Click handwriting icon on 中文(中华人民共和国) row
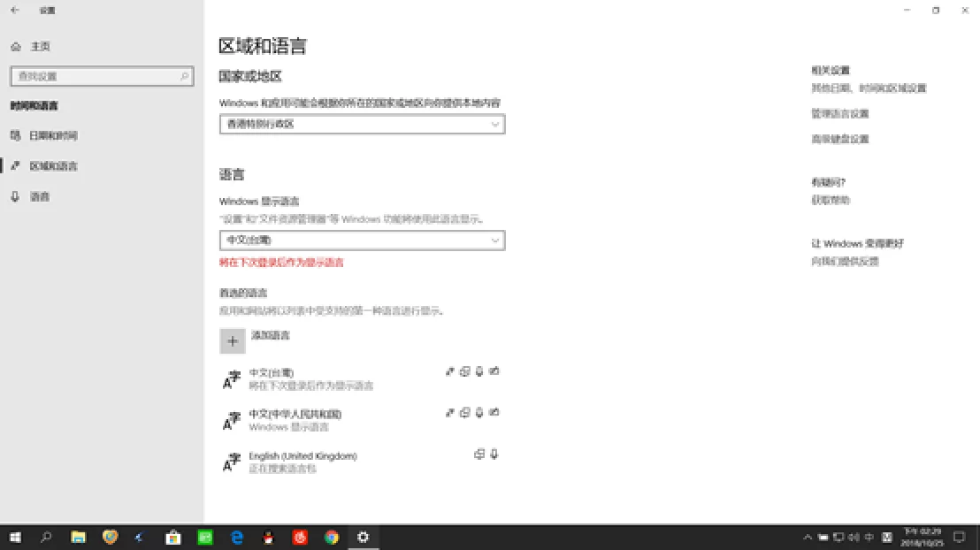 point(494,412)
